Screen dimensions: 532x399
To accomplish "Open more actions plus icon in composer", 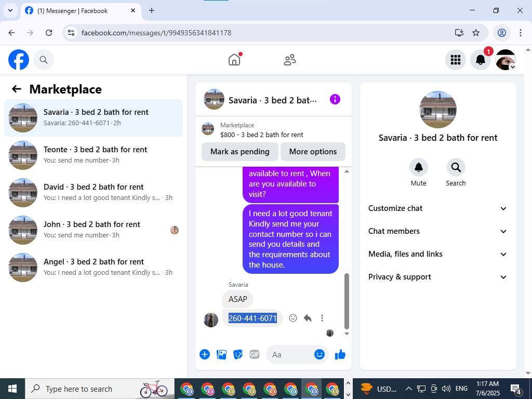I will 205,354.
